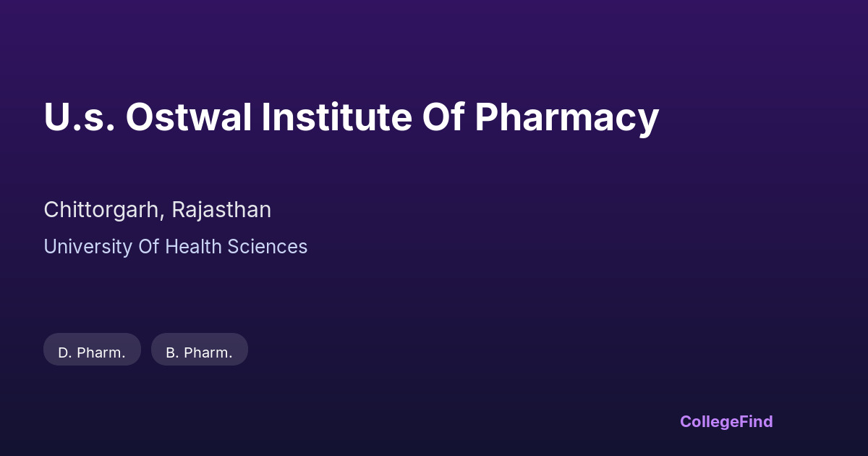Screen dimensions: 868x456
Task: Click the U.s. Ostwal Institute Of Pharmacy heading
Action: [351, 117]
